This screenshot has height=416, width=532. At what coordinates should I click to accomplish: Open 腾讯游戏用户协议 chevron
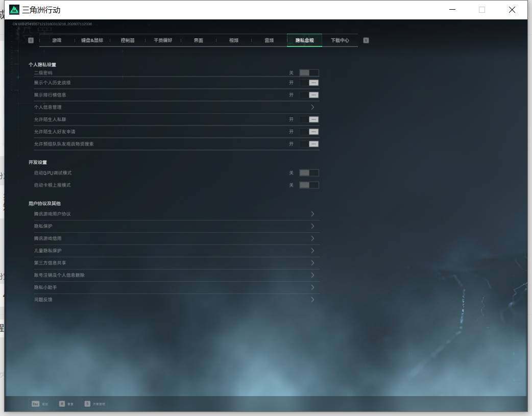click(312, 214)
